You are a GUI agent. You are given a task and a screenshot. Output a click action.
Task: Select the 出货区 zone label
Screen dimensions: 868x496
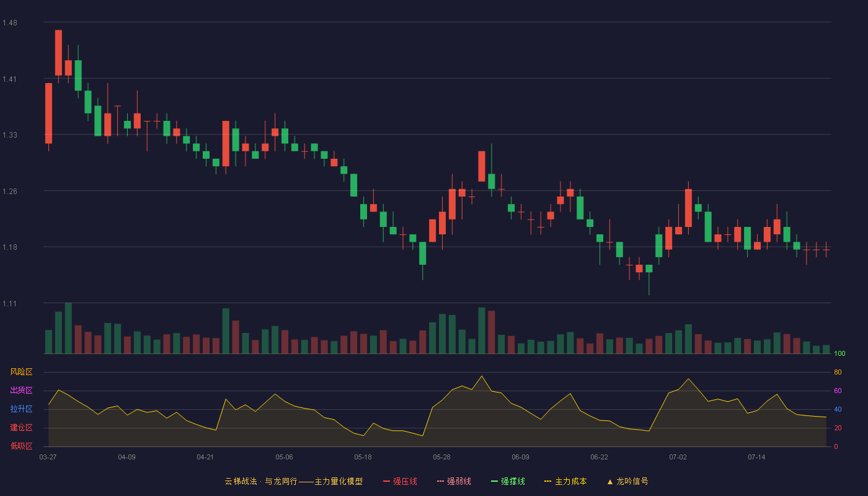click(21, 391)
